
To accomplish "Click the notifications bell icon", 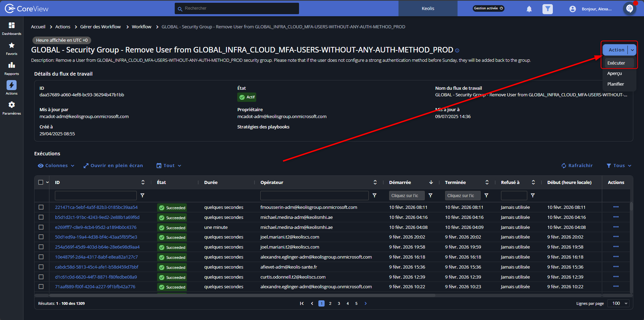I will point(529,9).
